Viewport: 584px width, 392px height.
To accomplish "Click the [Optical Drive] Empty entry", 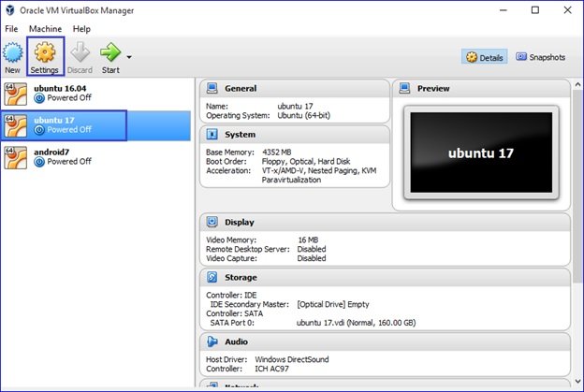I will pyautogui.click(x=333, y=304).
